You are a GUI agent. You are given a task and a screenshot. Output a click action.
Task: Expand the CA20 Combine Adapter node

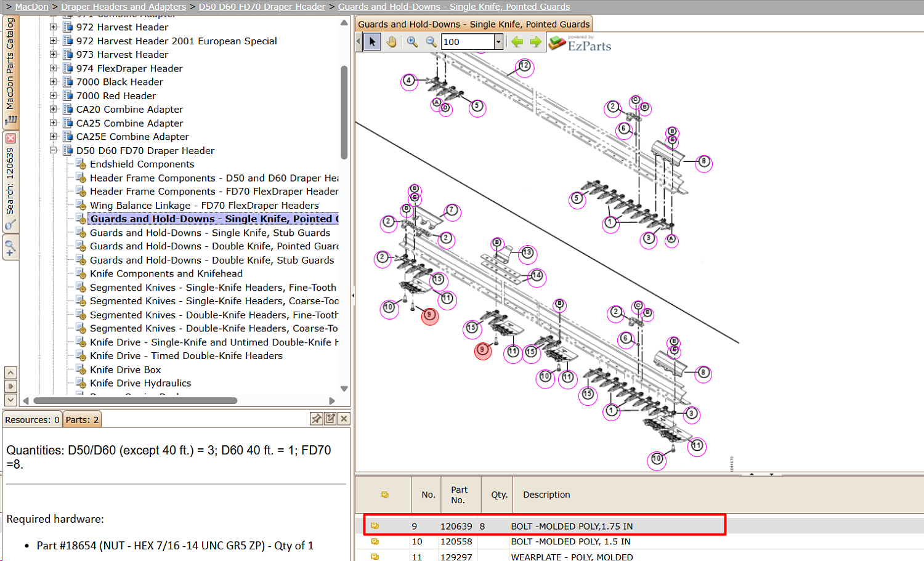point(54,109)
